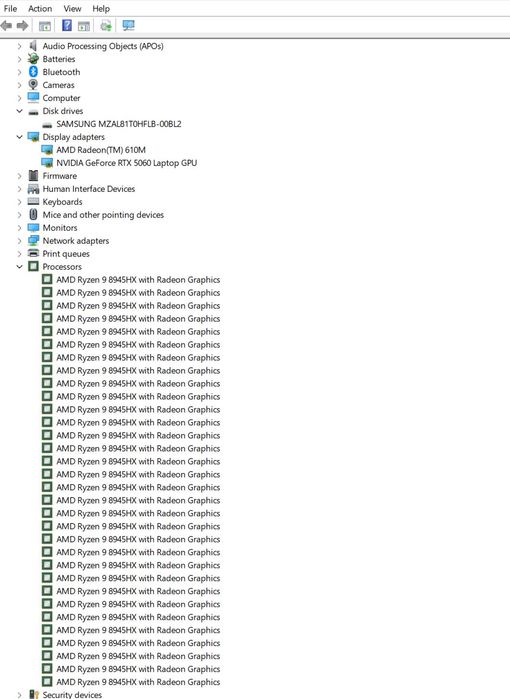Toggle the Show/Hide Action Pane toolbar icon
This screenshot has width=510, height=699.
point(83,26)
